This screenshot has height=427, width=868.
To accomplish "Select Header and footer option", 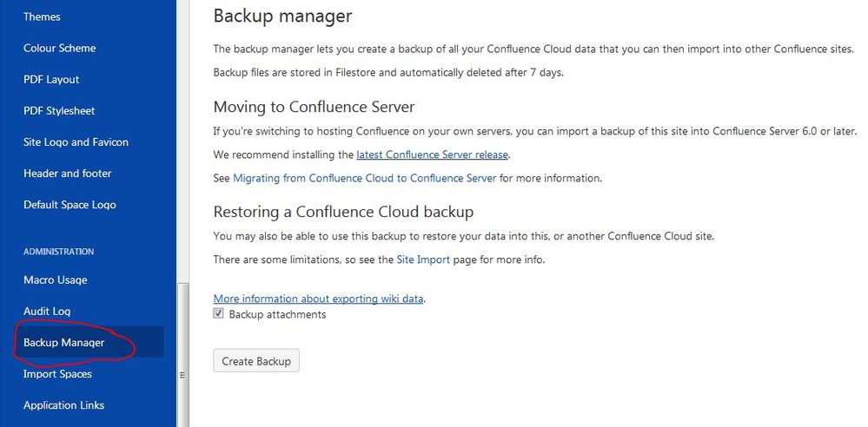I will 67,173.
